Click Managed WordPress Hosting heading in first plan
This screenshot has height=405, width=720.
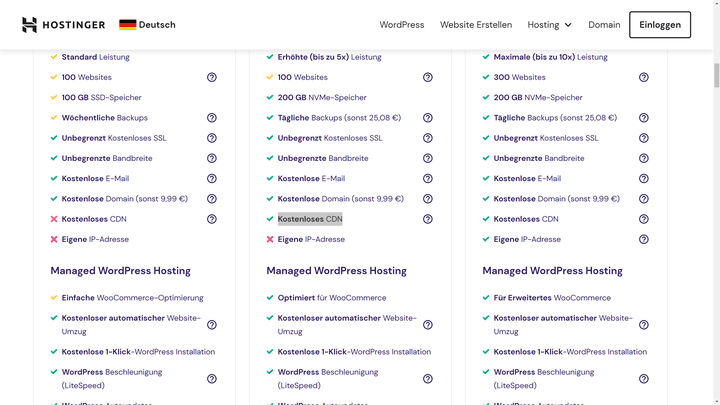tap(120, 271)
